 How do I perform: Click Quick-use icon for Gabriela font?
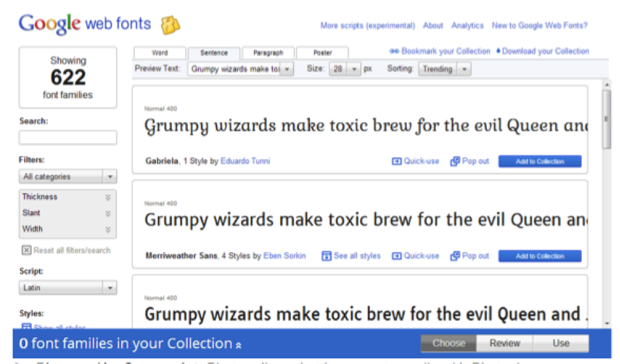[x=396, y=161]
